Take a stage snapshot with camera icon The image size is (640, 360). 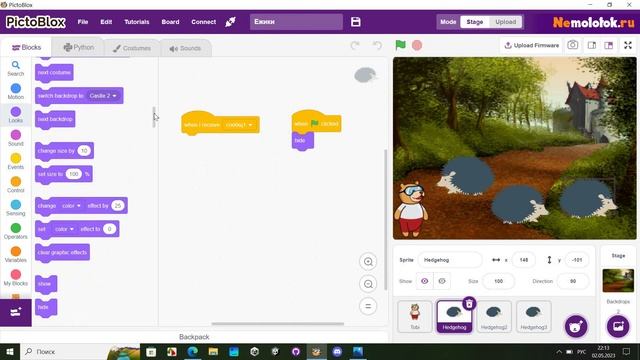[x=572, y=45]
